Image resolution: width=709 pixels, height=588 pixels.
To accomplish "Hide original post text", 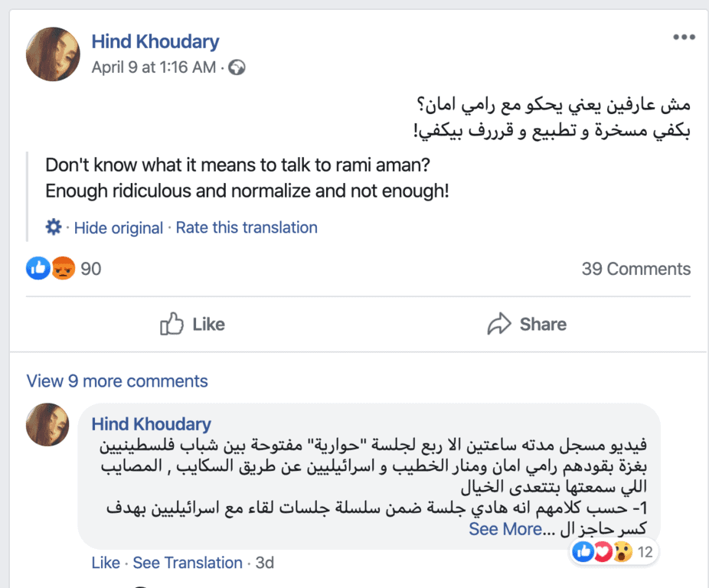I will tap(118, 227).
